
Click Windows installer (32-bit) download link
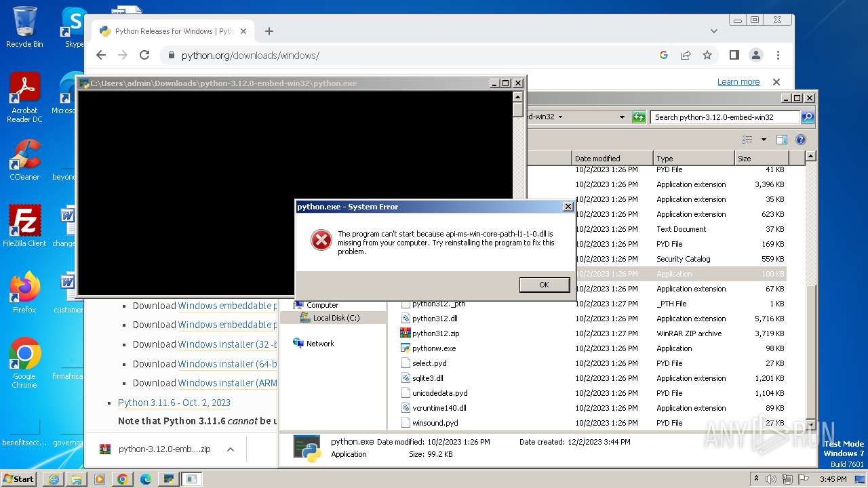(x=227, y=344)
